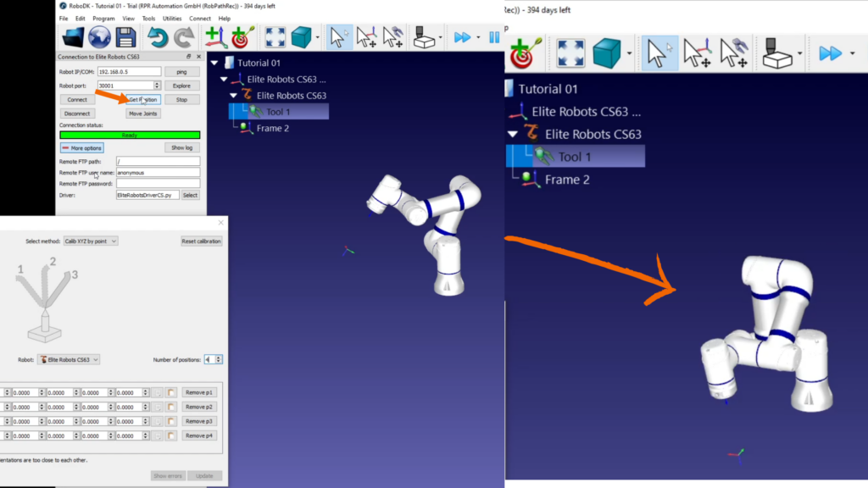Close the Connection to Elite Robots CS63 panel

pyautogui.click(x=198, y=57)
